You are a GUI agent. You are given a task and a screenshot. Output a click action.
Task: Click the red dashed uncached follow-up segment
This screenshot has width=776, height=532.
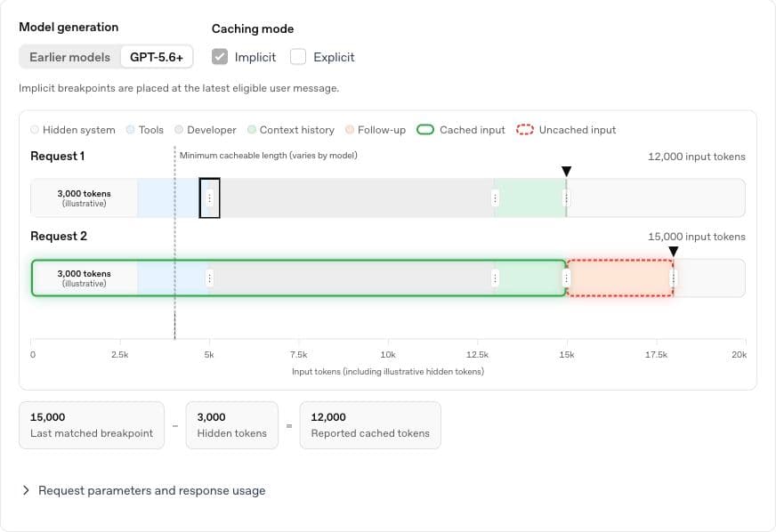[619, 278]
